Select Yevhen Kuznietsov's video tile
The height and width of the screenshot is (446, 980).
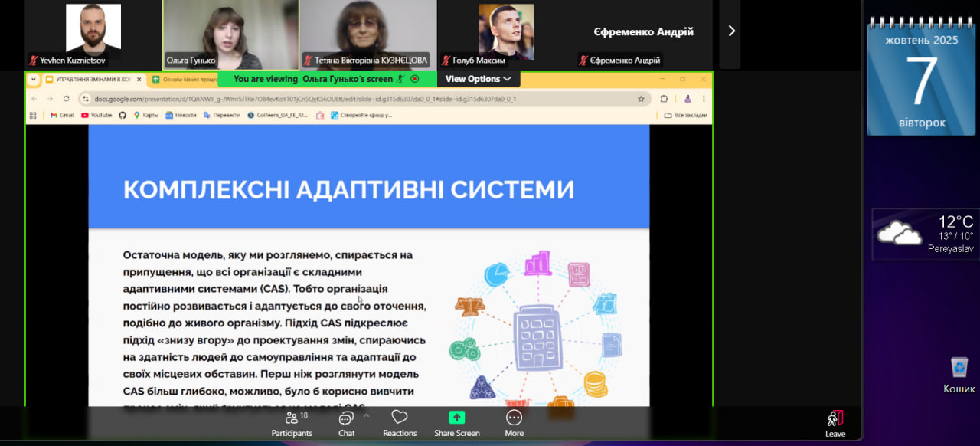[93, 34]
